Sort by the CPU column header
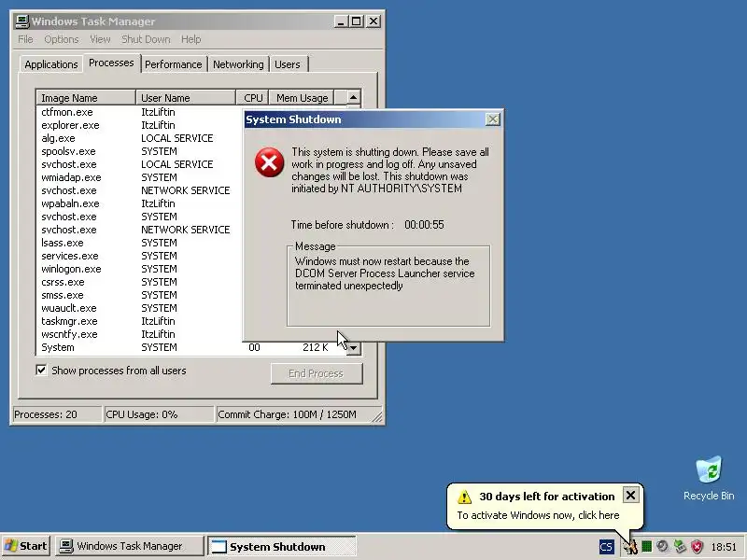The width and height of the screenshot is (747, 560). [253, 98]
